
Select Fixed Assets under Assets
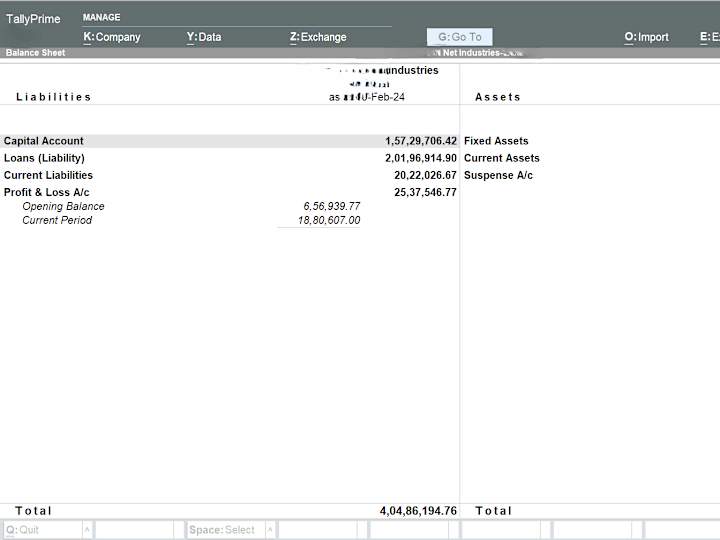coord(496,141)
